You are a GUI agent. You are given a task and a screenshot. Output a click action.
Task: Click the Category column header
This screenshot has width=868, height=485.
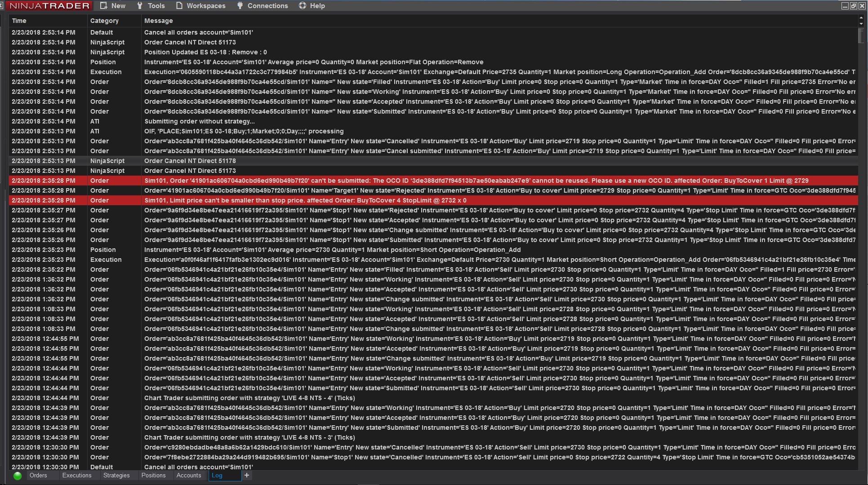[x=104, y=21]
